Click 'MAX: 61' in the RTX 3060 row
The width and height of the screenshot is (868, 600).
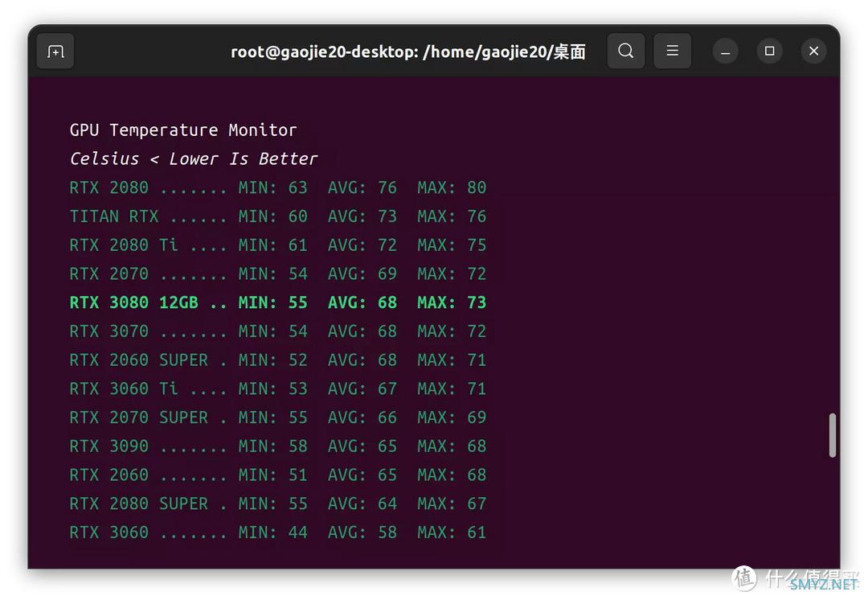(452, 533)
